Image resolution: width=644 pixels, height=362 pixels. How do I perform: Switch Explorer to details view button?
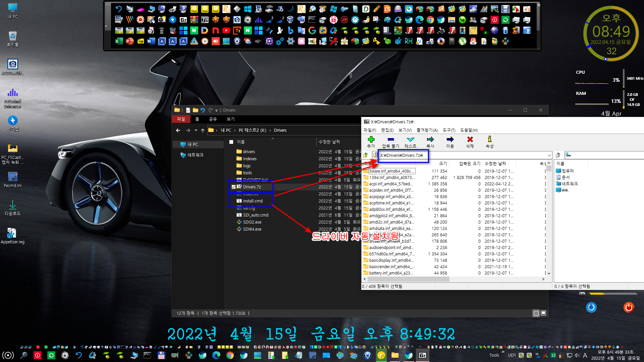536,313
